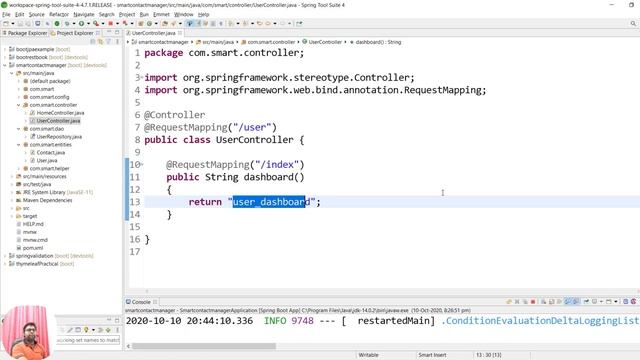
Task: Select User.java in the tree
Action: point(47,160)
